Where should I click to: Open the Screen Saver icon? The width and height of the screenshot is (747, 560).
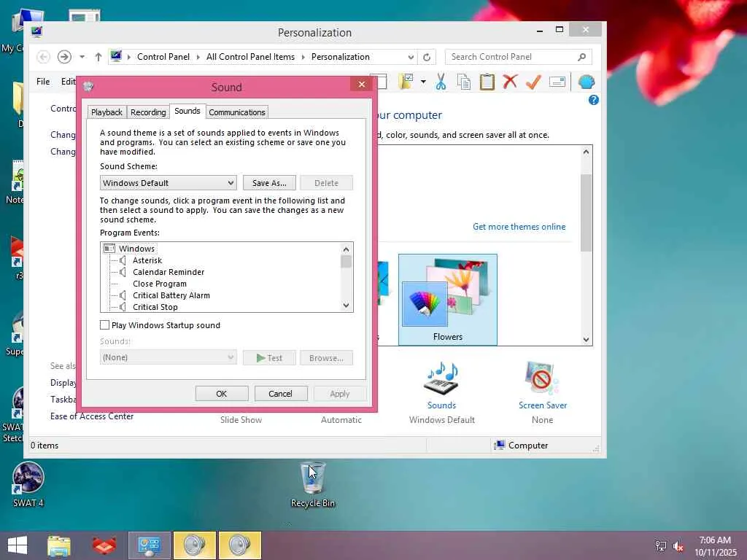[x=542, y=378]
